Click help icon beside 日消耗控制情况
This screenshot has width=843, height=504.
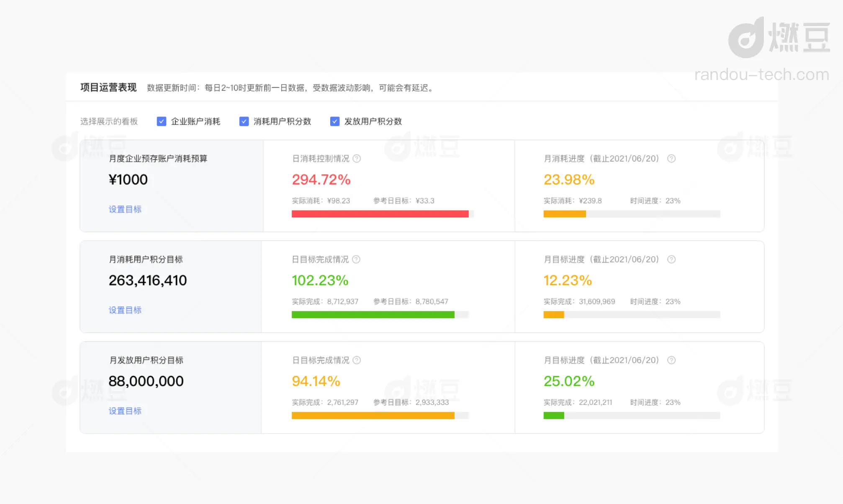[x=357, y=159]
